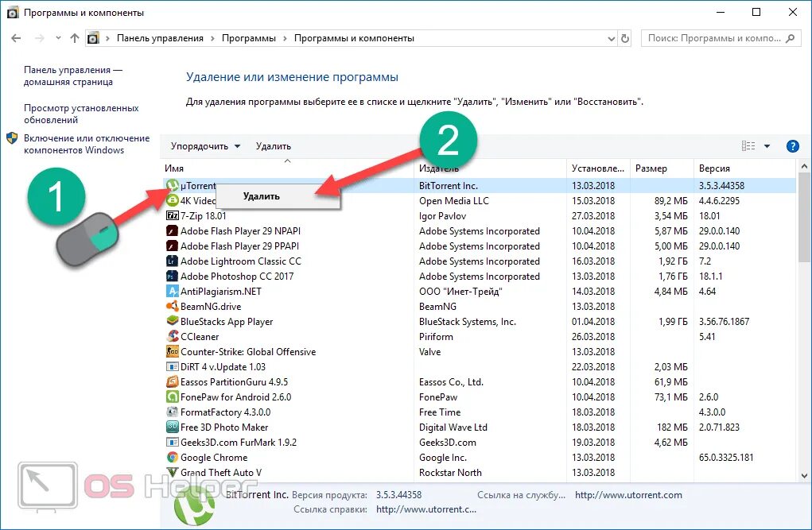Screen dimensions: 812x530
Task: Select version 3.56.76.1867 cell
Action: pyautogui.click(x=724, y=321)
